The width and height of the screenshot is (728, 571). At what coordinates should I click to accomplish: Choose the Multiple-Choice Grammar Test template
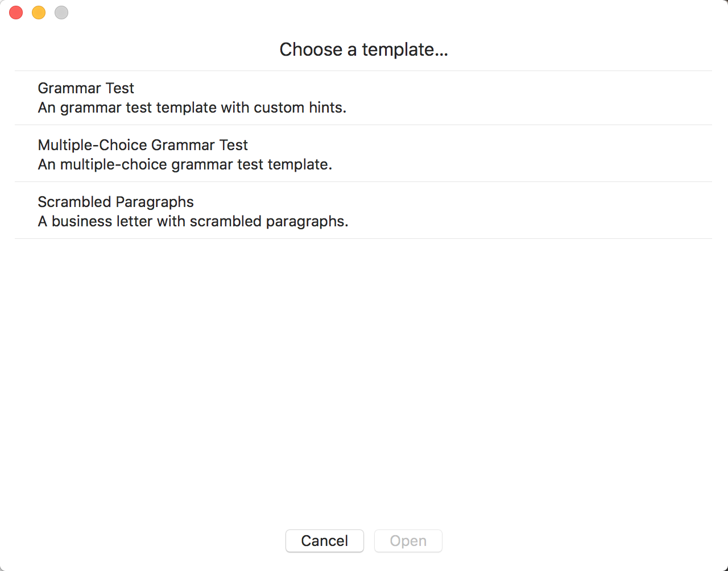[x=143, y=145]
